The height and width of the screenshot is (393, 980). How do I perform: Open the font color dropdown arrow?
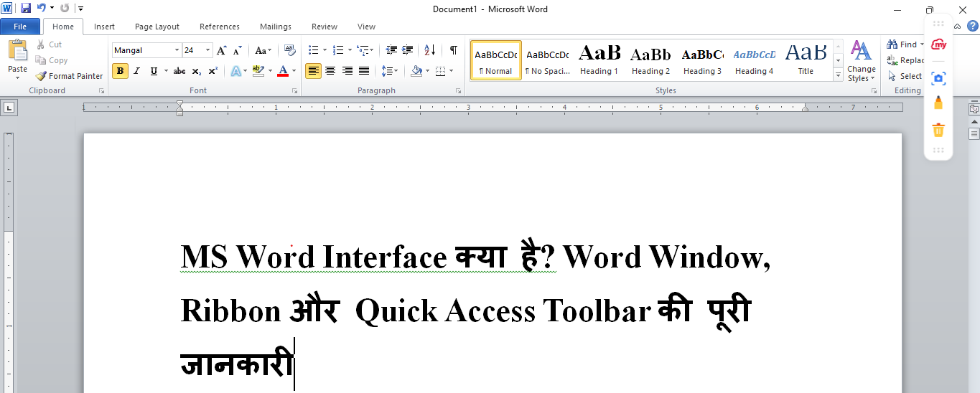294,71
